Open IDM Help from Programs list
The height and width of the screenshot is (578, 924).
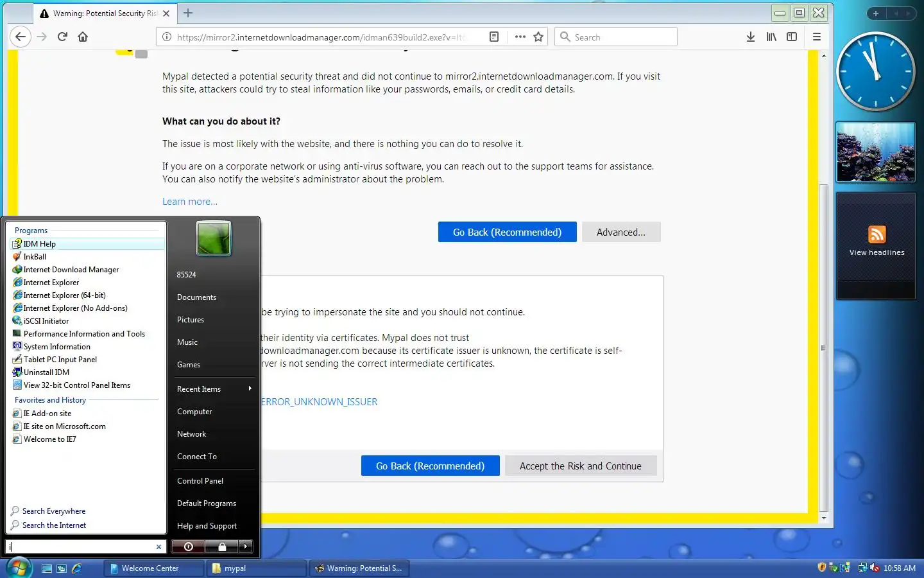pos(88,243)
